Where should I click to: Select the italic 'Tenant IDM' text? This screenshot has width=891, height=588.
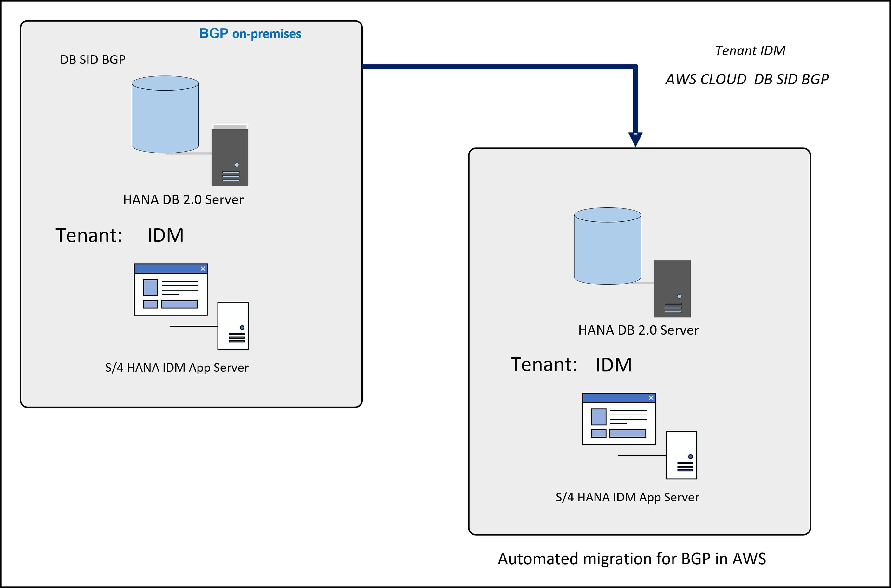[x=750, y=51]
